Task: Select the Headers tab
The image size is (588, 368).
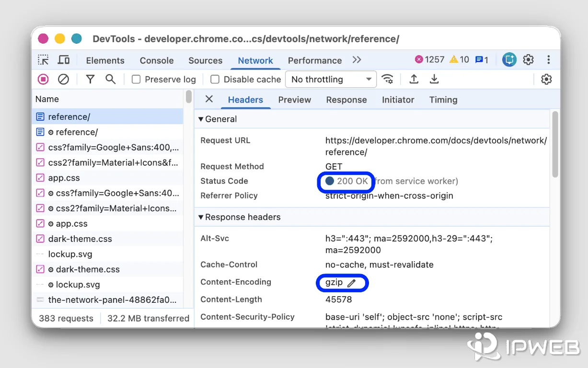Action: point(245,100)
